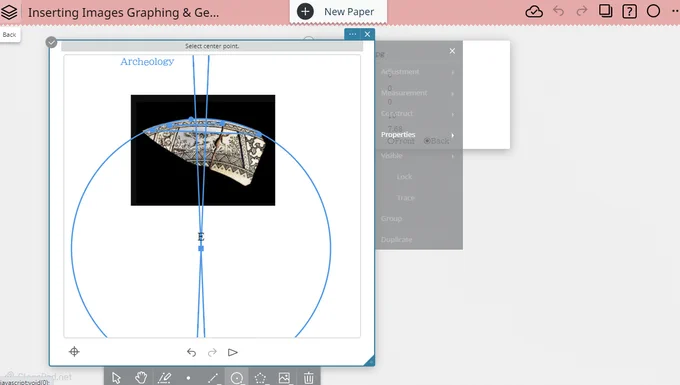Screen dimensions: 680x385
Task: Undo inside the geometry panel
Action: coord(191,352)
